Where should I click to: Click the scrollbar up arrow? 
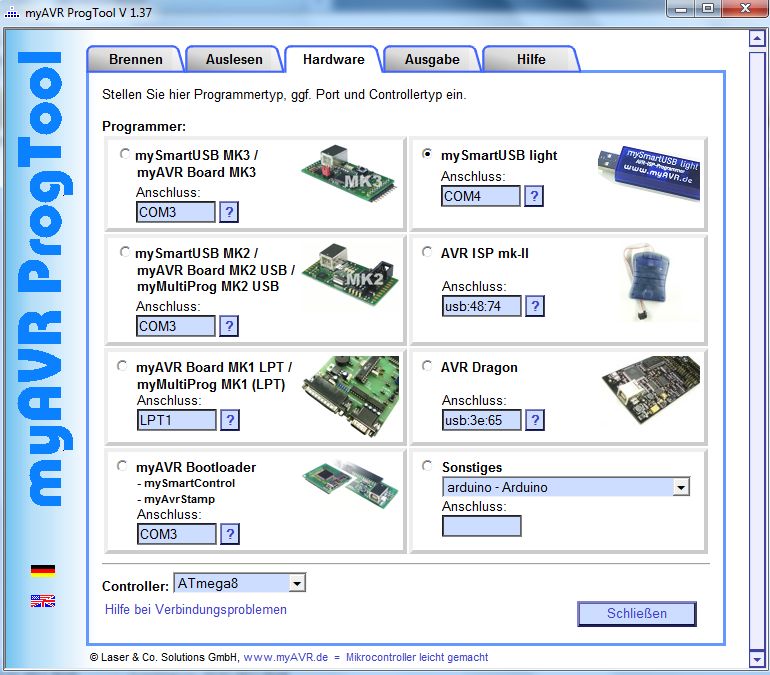pos(757,38)
